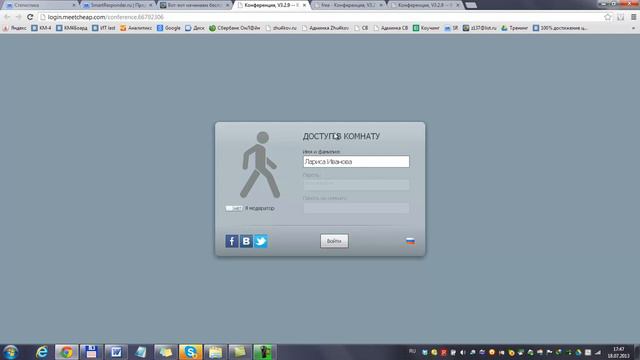
Task: Open the floppy disk icon on the taskbar
Action: pos(91,352)
